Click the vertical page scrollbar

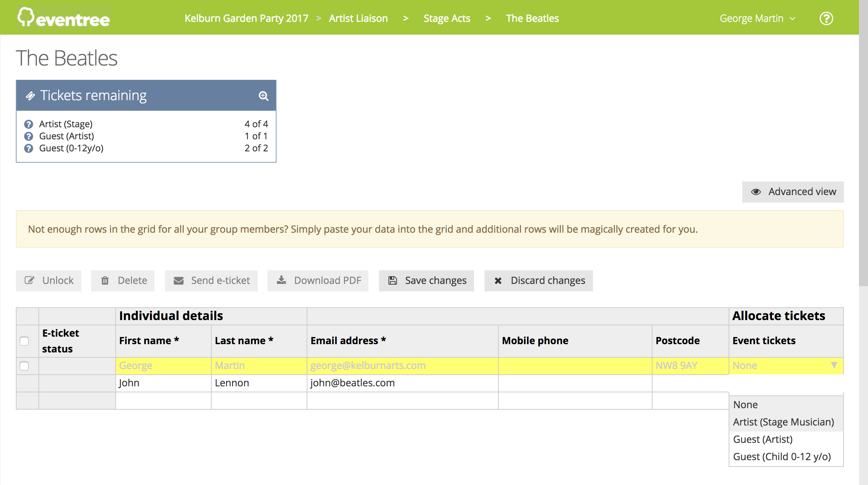click(x=863, y=143)
